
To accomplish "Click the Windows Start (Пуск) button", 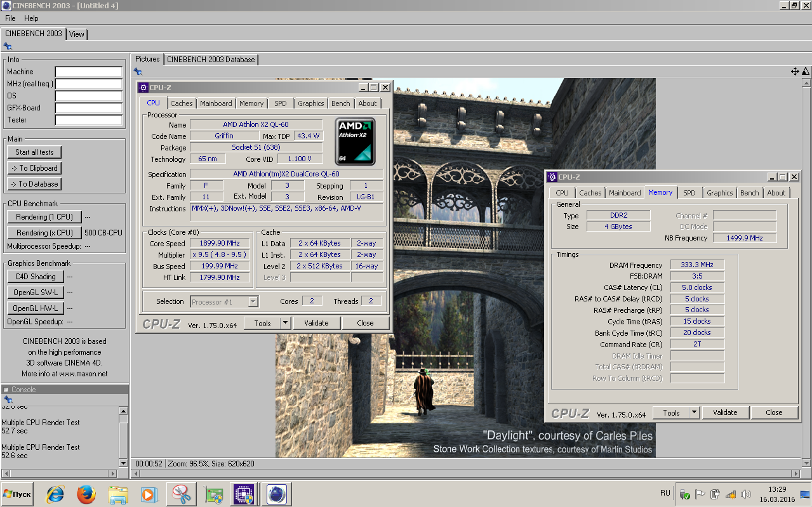I will pyautogui.click(x=18, y=494).
